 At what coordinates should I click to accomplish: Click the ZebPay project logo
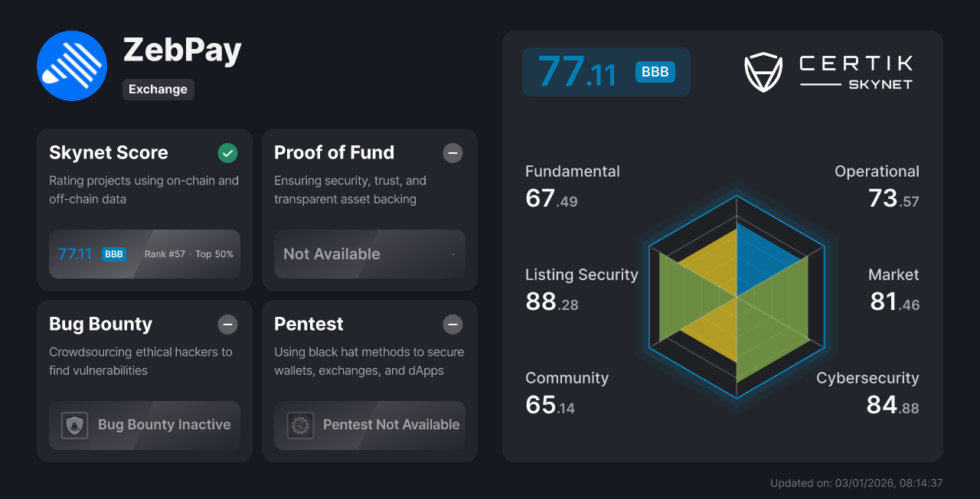click(71, 65)
